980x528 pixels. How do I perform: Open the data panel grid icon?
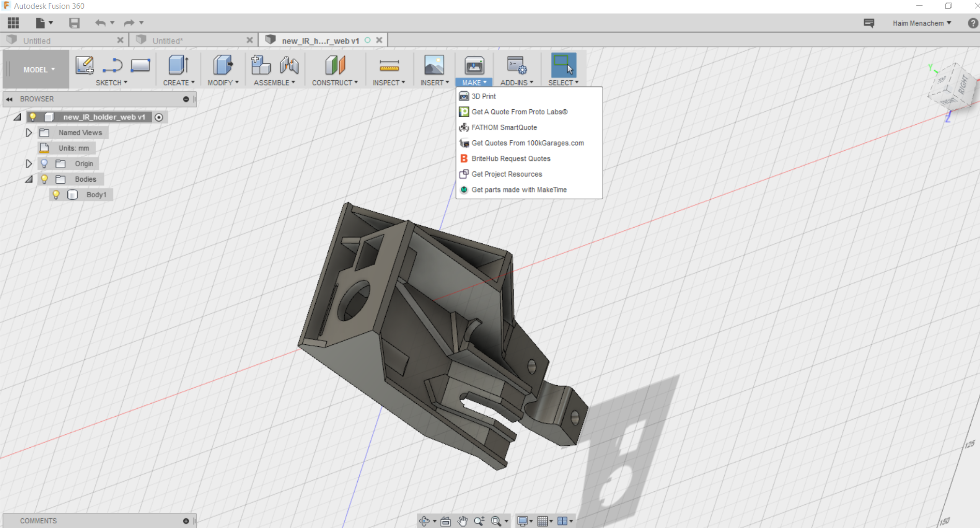tap(13, 23)
